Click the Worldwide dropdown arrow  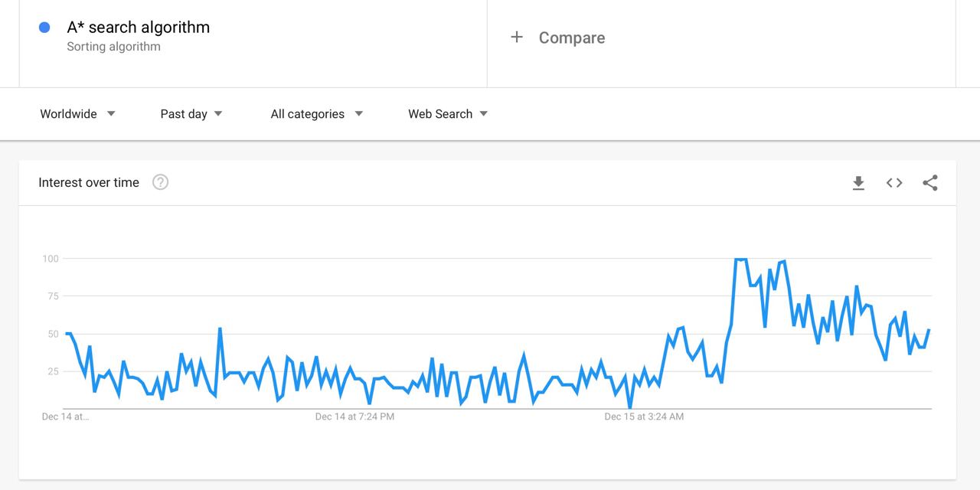(x=111, y=114)
